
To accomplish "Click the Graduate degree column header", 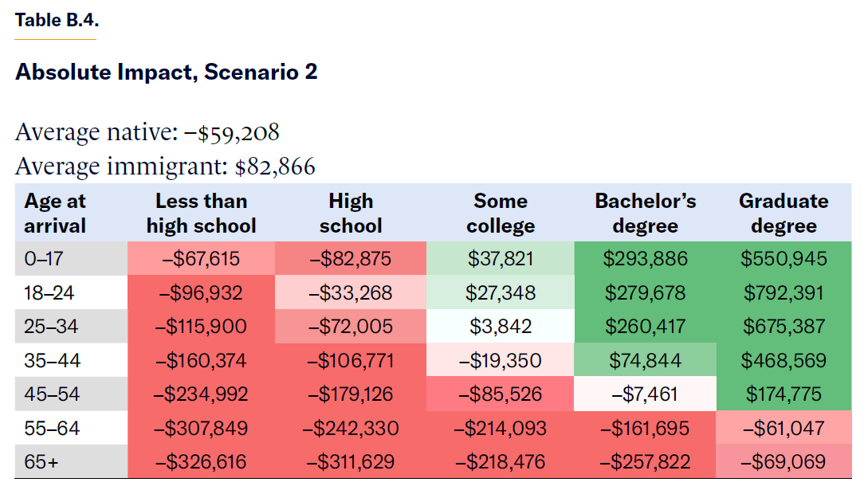I will pos(784,213).
